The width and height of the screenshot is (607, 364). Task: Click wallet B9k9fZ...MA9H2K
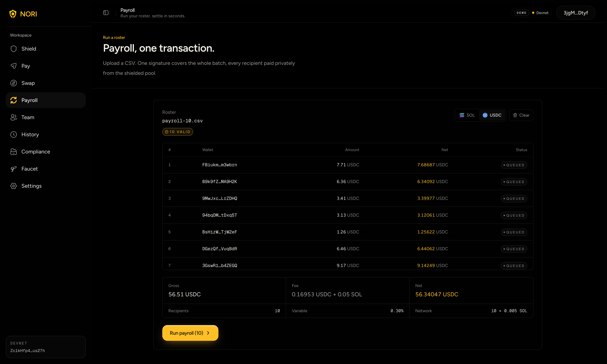tap(220, 182)
